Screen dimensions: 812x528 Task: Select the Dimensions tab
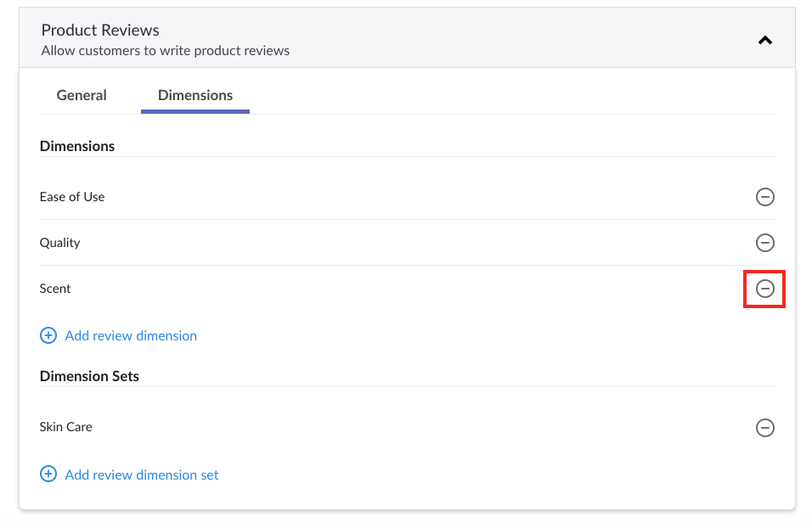tap(195, 95)
